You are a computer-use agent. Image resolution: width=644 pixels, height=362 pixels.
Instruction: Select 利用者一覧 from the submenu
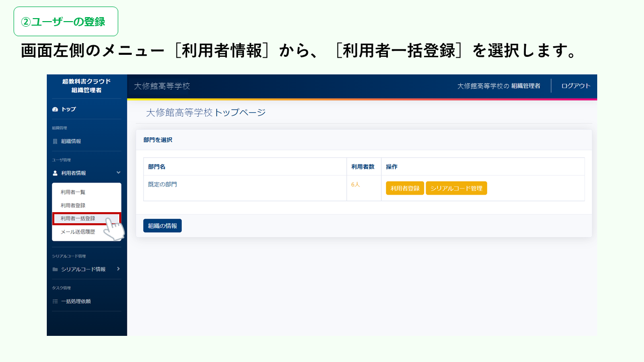73,192
